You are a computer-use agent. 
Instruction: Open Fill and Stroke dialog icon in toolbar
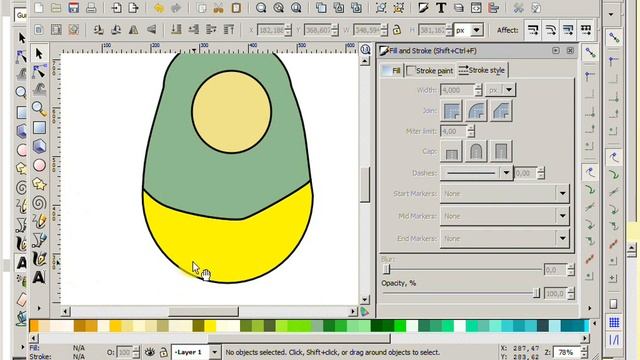423,8
